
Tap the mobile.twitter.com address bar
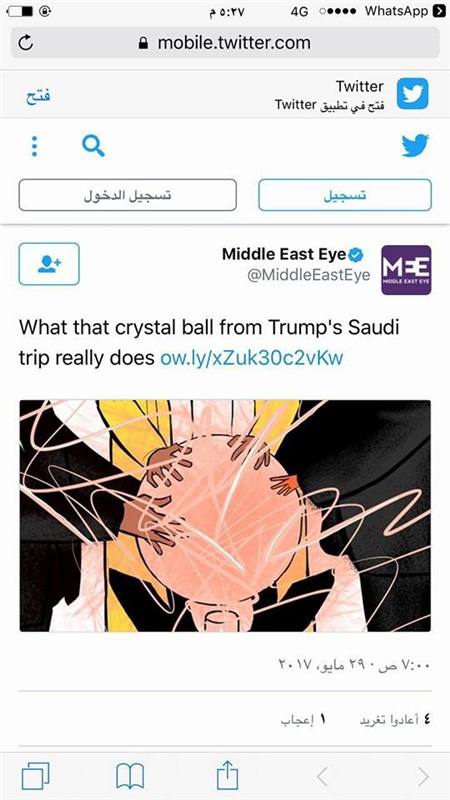pos(225,43)
